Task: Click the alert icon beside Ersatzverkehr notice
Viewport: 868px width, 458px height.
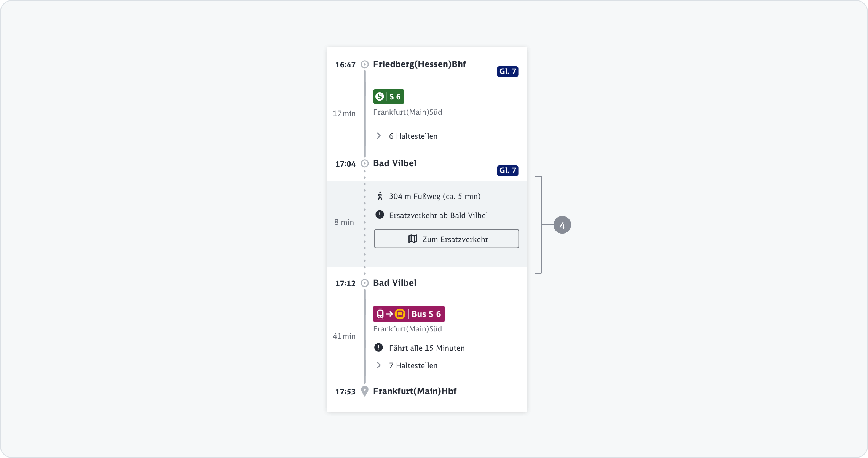Action: click(380, 215)
